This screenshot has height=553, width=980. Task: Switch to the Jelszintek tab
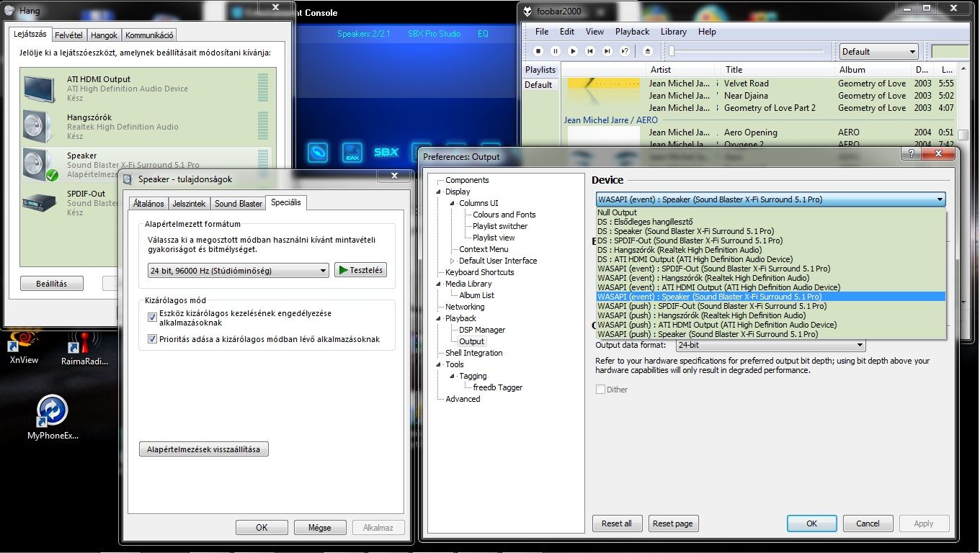(190, 204)
